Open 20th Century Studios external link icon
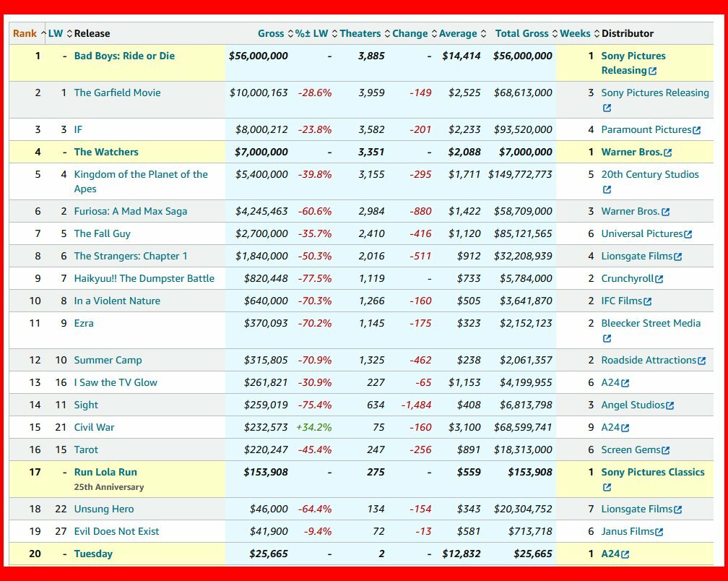 [607, 190]
